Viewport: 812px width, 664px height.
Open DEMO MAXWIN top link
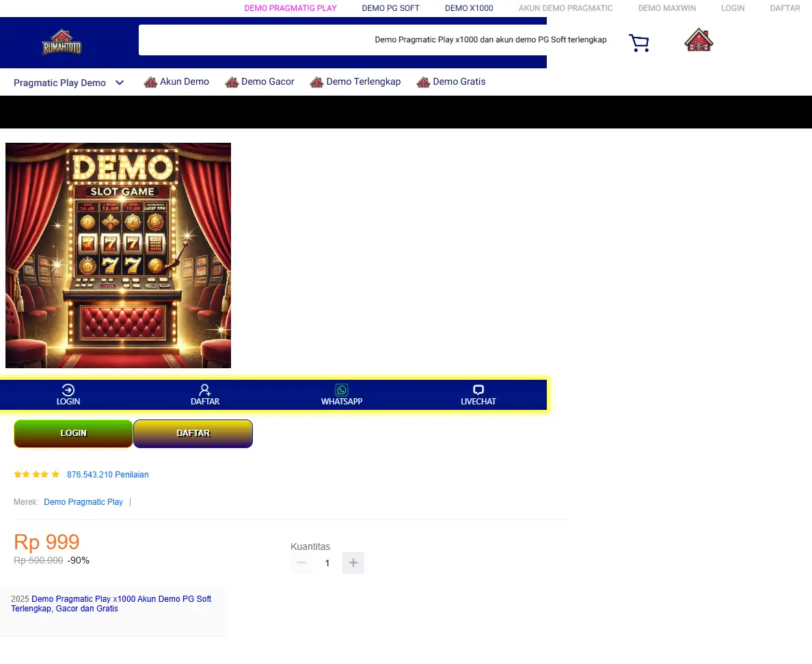click(667, 8)
